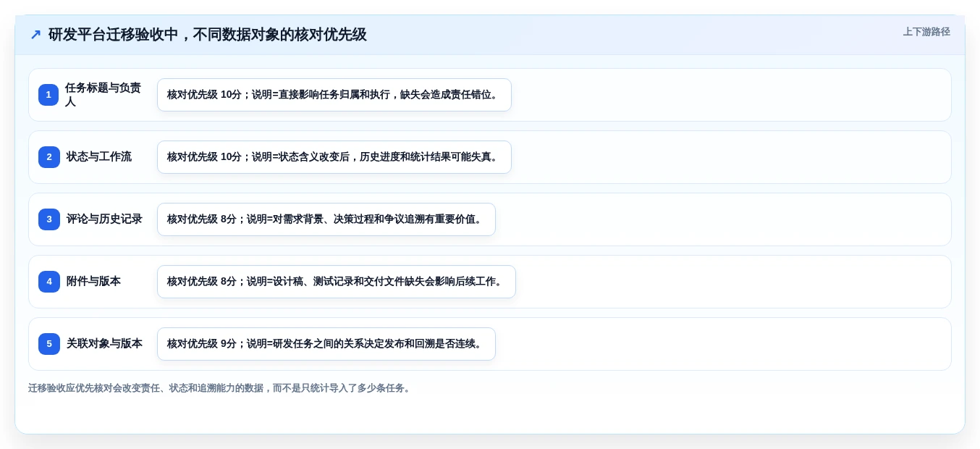
Task: Click the 上下游路径 label
Action: (x=926, y=32)
